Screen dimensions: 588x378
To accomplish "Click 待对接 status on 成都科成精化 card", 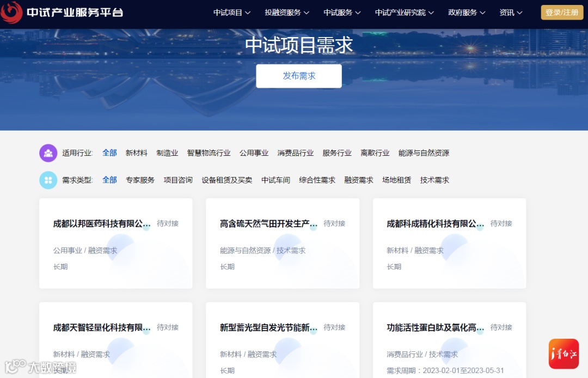I will pyautogui.click(x=501, y=223).
